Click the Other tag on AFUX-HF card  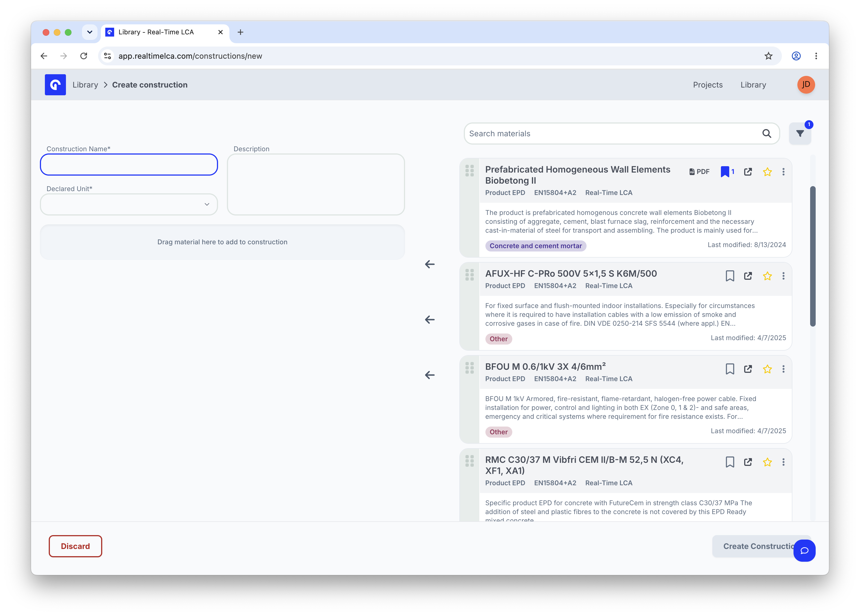click(498, 339)
